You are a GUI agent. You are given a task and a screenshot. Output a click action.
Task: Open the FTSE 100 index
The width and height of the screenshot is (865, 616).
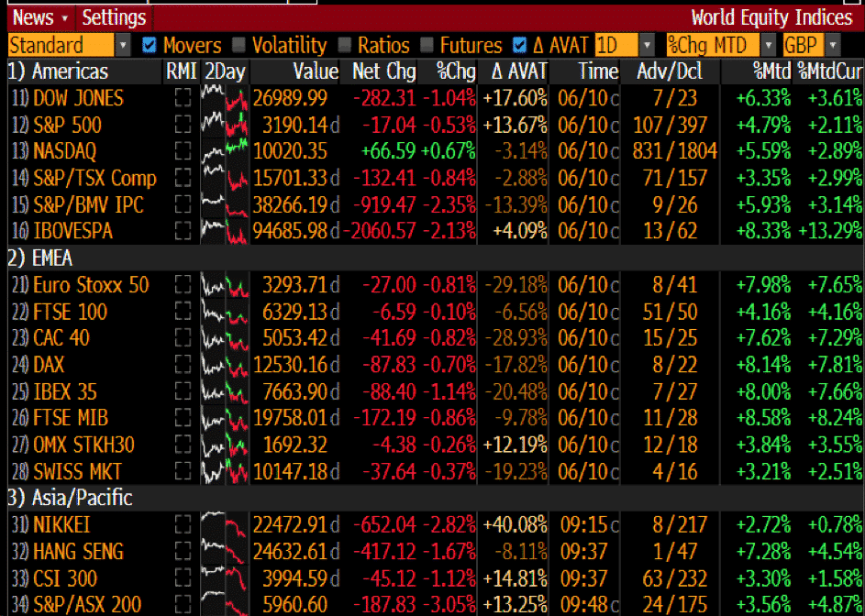tap(70, 313)
